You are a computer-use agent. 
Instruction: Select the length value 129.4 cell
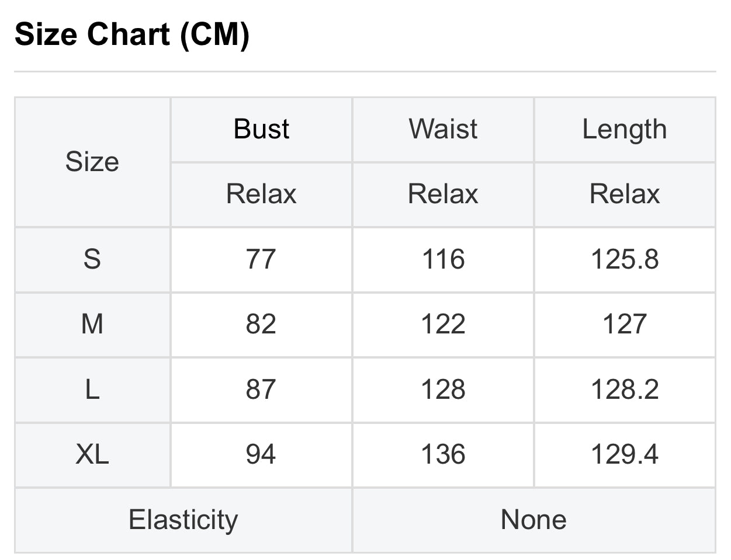coord(624,454)
